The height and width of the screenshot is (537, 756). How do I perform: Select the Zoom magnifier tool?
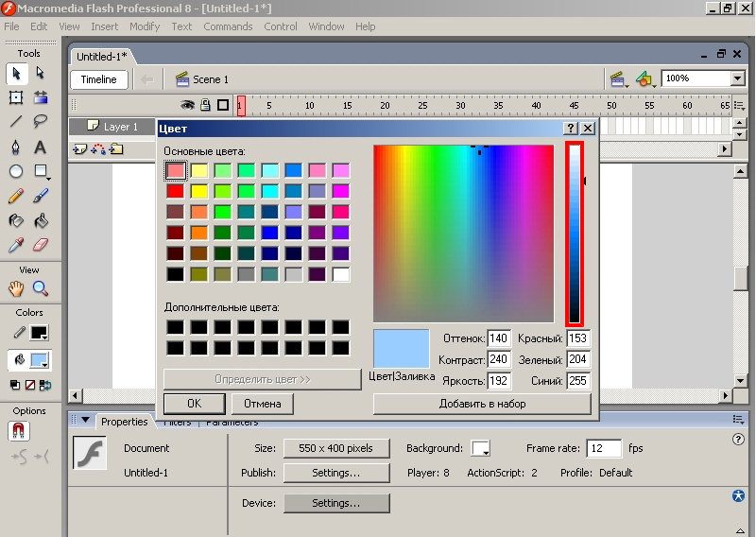(x=41, y=289)
